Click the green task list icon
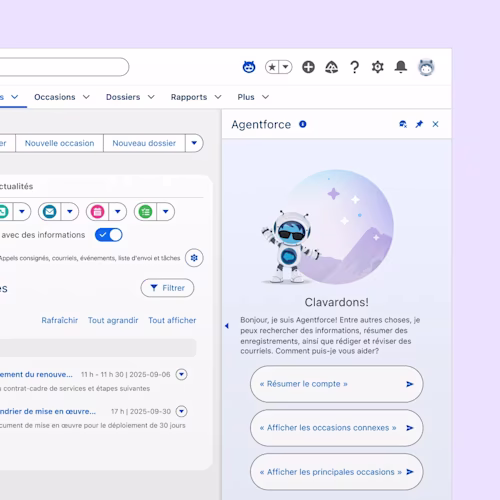The image size is (500, 500). (145, 212)
